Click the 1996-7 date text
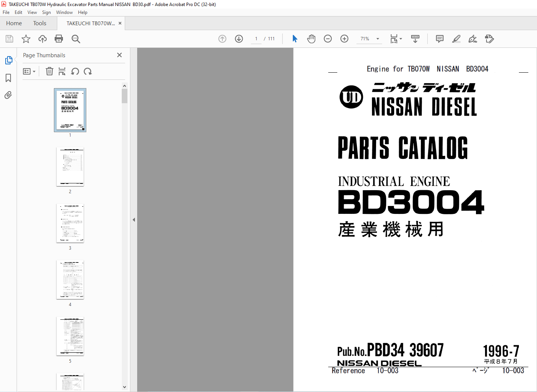 tap(501, 351)
